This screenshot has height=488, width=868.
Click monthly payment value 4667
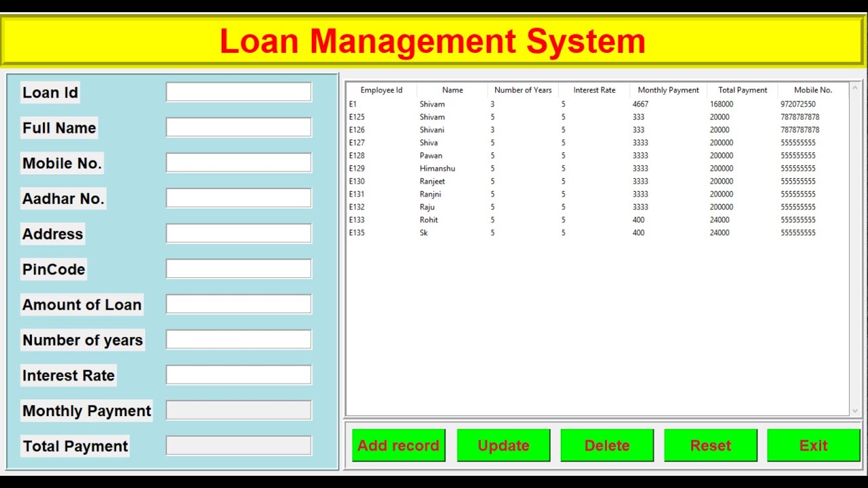click(x=640, y=104)
